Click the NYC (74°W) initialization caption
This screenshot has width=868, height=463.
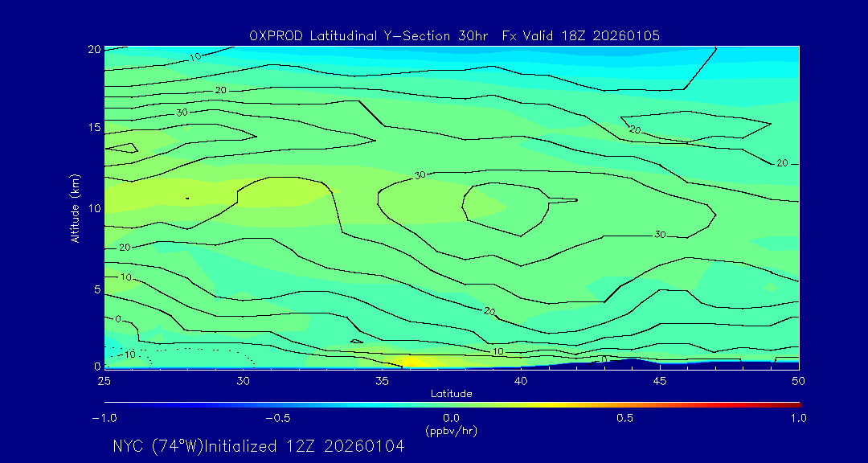point(258,447)
